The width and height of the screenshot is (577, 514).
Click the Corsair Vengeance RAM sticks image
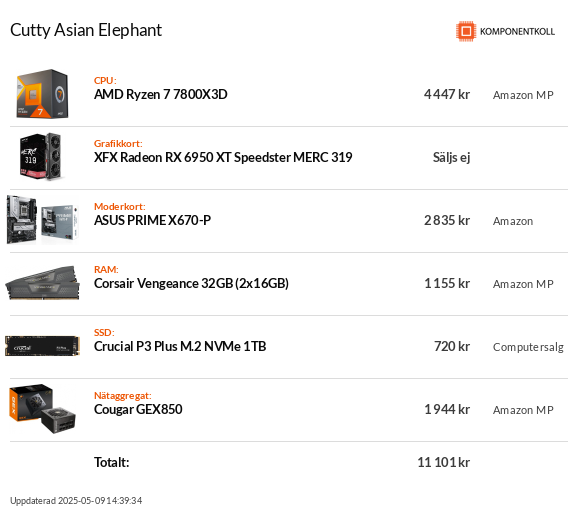tap(43, 283)
